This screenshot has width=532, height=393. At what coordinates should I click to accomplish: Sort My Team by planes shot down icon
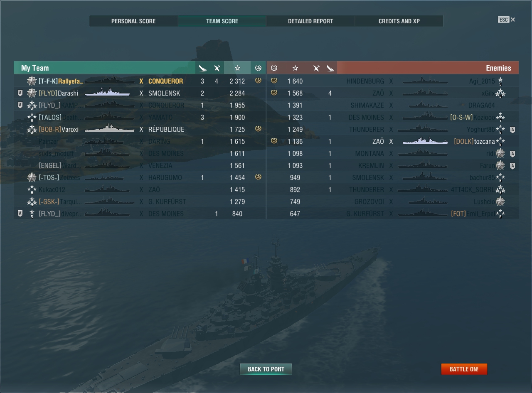[x=217, y=68]
